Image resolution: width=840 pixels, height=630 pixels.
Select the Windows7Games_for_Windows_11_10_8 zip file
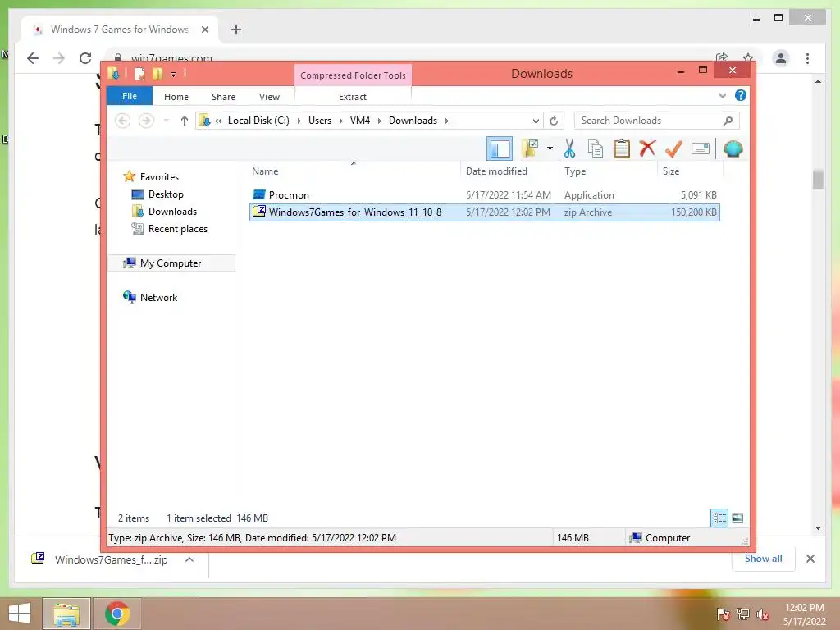tap(484, 212)
